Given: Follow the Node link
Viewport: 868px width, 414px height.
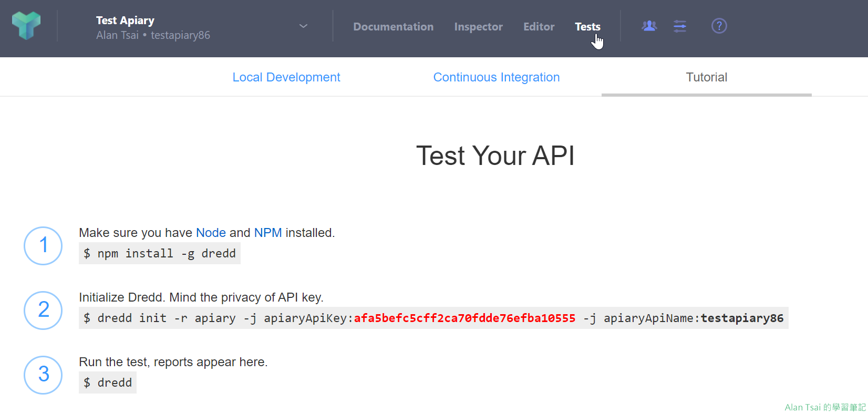Looking at the screenshot, I should 211,233.
